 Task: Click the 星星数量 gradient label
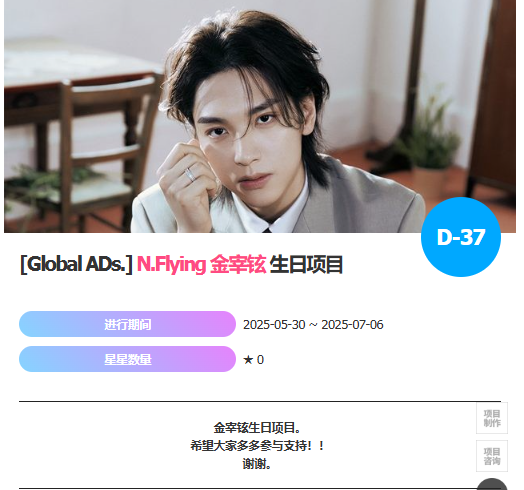127,359
